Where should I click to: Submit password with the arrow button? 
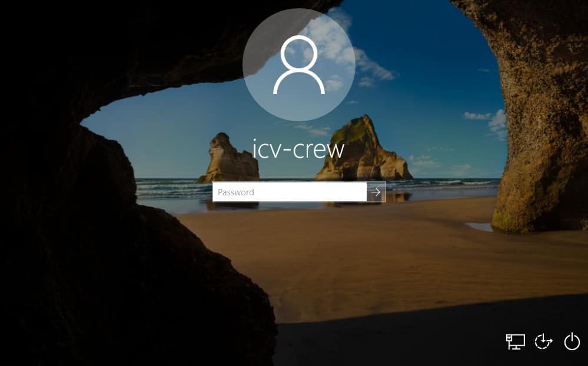[376, 192]
